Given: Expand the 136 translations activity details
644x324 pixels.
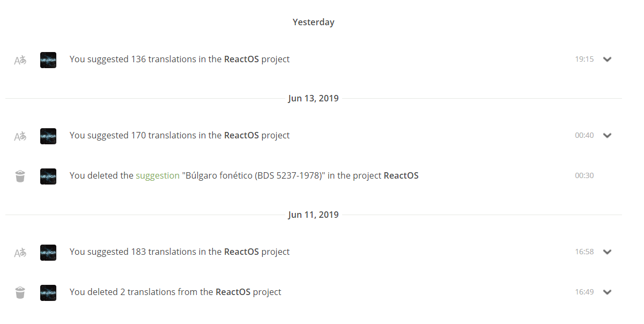Looking at the screenshot, I should click(x=607, y=60).
